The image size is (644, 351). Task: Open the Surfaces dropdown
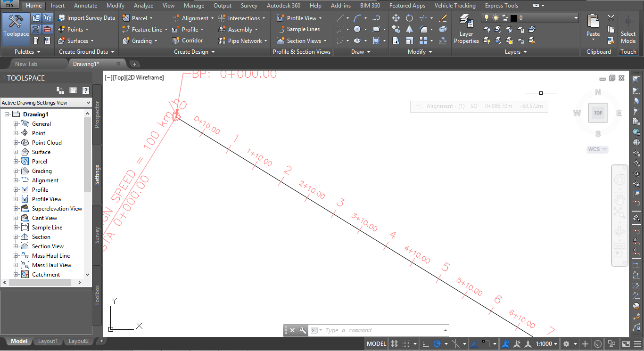tap(75, 41)
